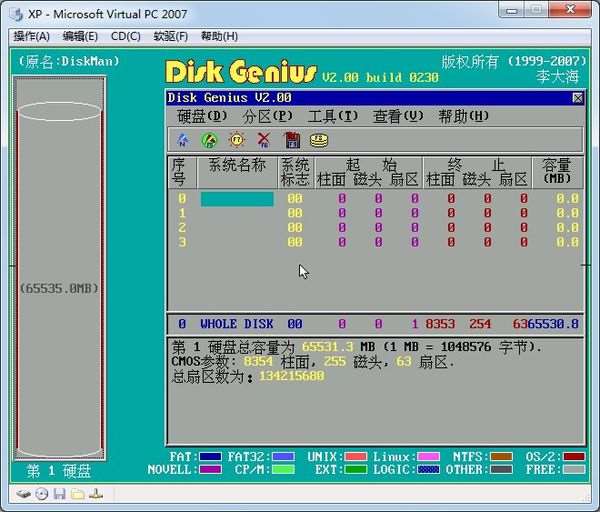
Task: Click the UNIX legend color swatch
Action: [355, 457]
